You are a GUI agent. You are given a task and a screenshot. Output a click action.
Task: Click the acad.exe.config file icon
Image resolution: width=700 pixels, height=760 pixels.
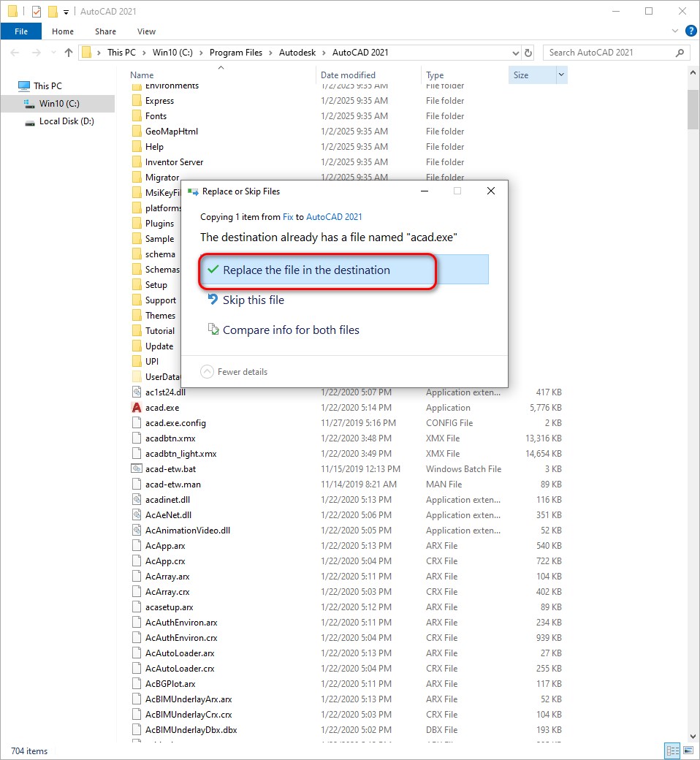(137, 422)
